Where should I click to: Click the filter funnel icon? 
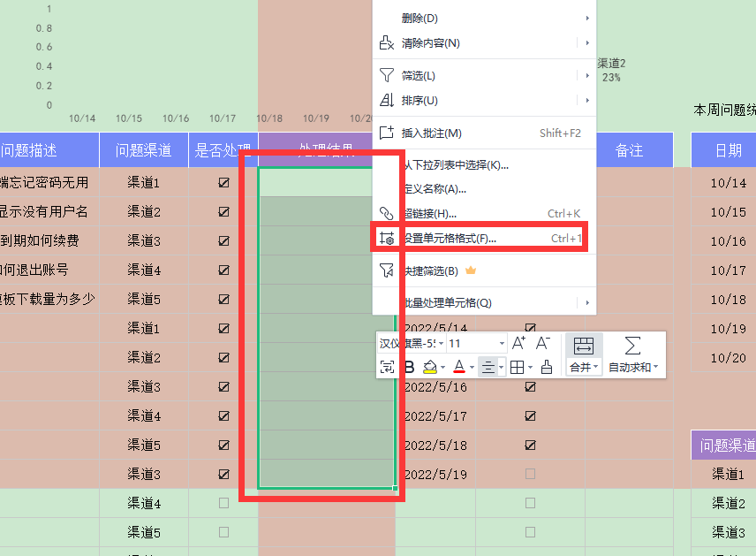pos(386,75)
